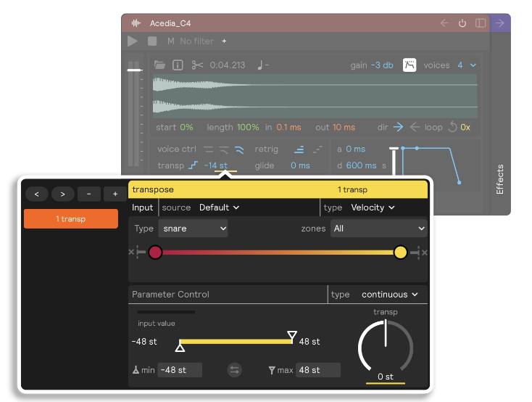Screen dimensions: 532x402
Task: Click the main volume fader handle
Action: pyautogui.click(x=135, y=70)
